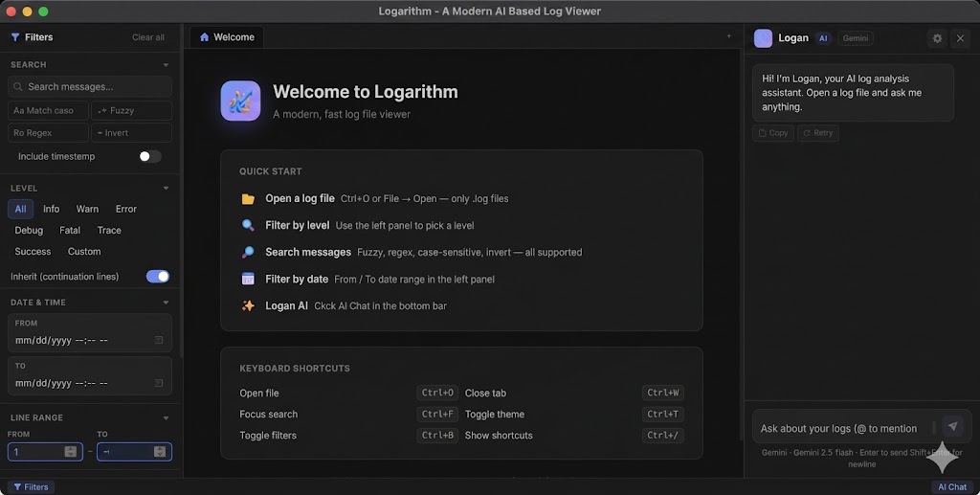980x495 pixels.
Task: Select the Error level filter
Action: [x=126, y=209]
